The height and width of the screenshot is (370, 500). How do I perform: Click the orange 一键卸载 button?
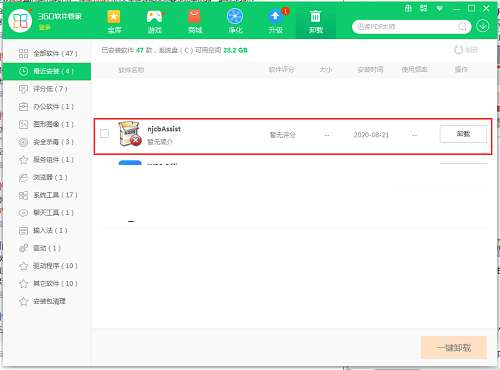point(454,348)
